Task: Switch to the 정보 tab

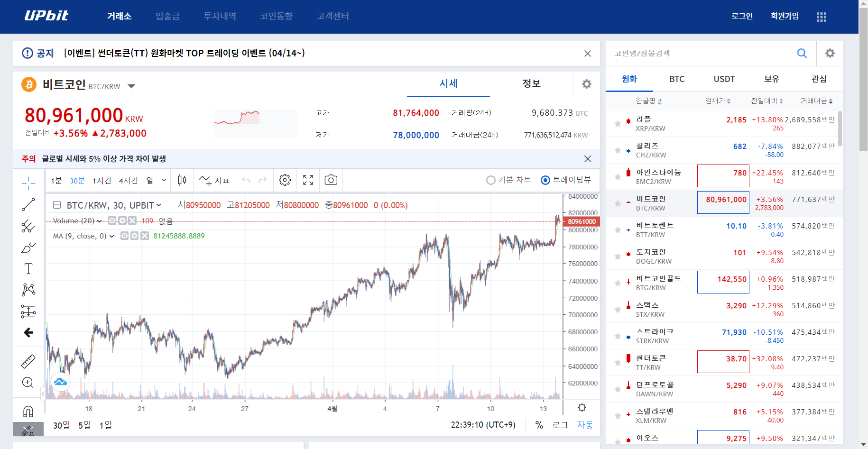Action: pos(531,84)
